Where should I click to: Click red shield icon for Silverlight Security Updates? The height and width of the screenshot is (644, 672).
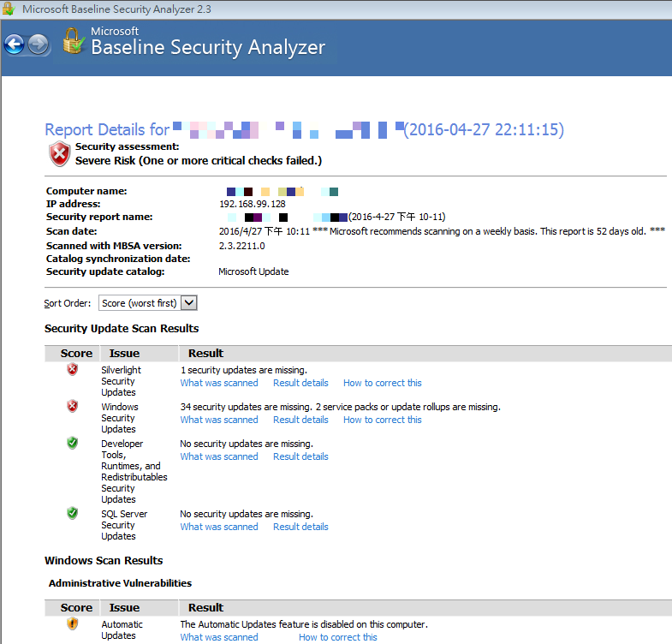click(x=73, y=369)
